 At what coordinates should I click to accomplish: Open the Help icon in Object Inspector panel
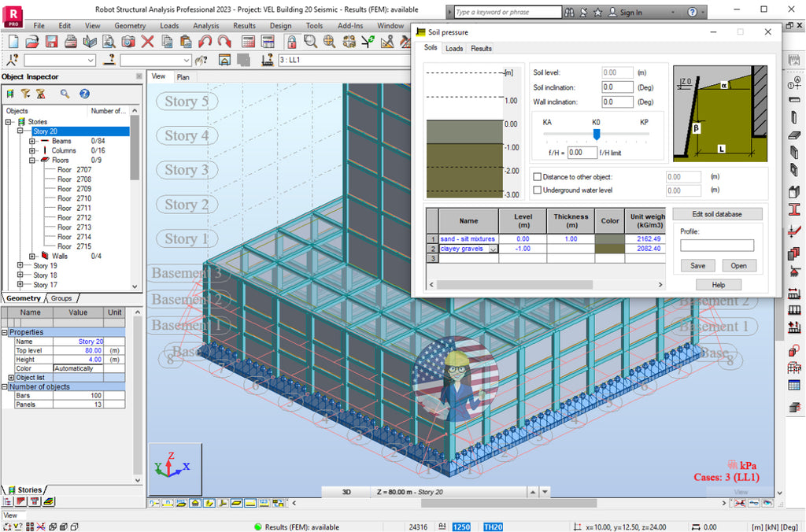coord(84,93)
